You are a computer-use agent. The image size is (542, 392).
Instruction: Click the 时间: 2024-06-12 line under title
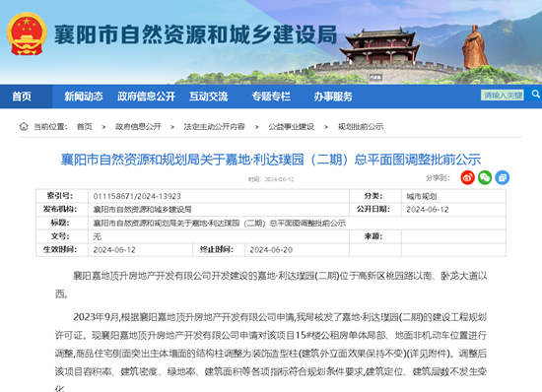271,179
